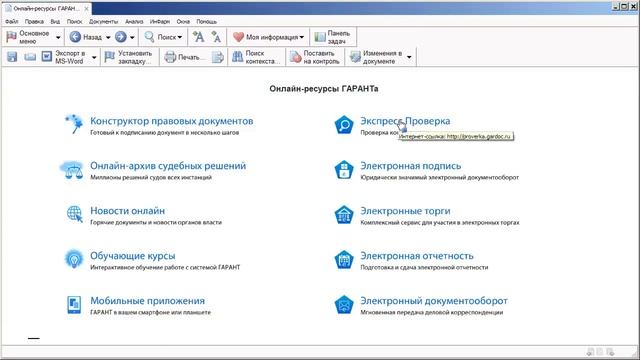Click the Конструктор правовых документов wand icon
Viewport: 640px width, 360px height.
tap(74, 124)
